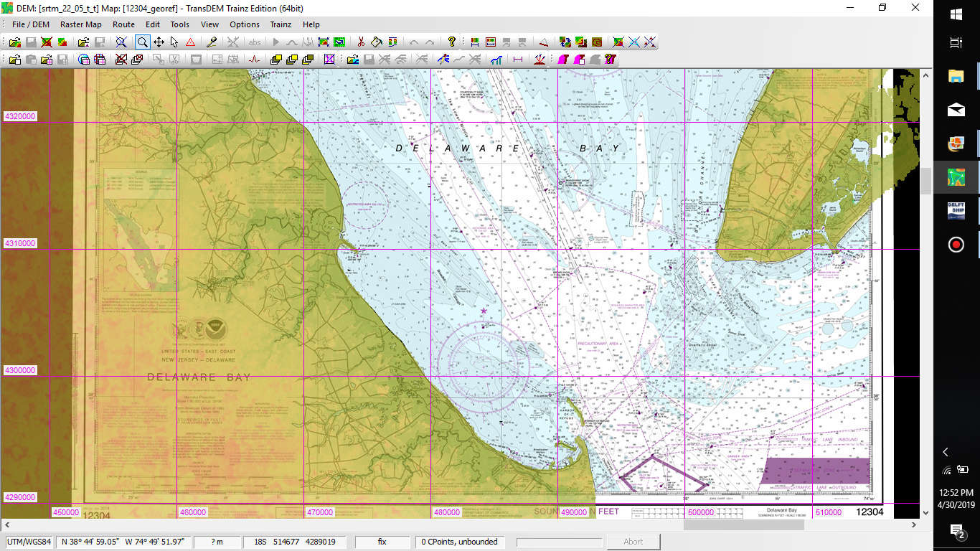
Task: Open the Action Center notifications icon
Action: click(956, 532)
